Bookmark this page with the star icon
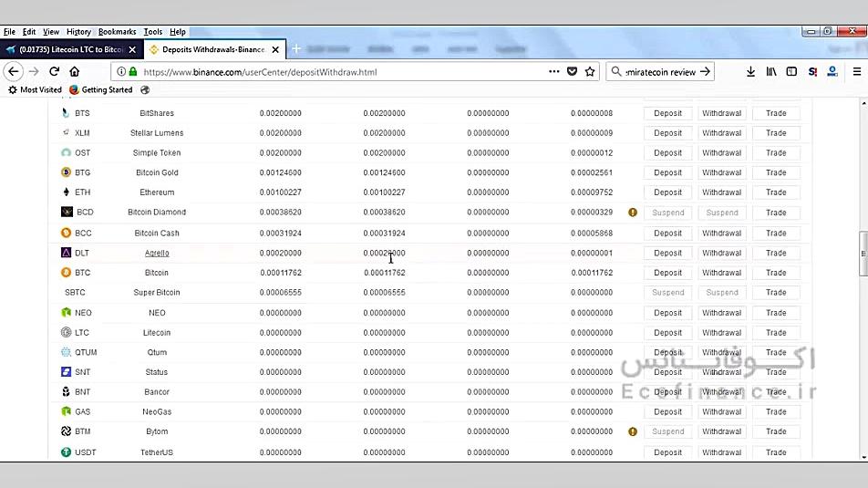Screen dimensions: 868x488 pyautogui.click(x=590, y=71)
